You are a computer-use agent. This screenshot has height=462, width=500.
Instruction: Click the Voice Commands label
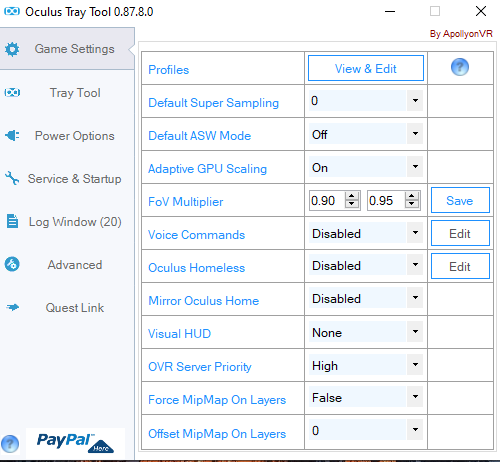(x=196, y=235)
